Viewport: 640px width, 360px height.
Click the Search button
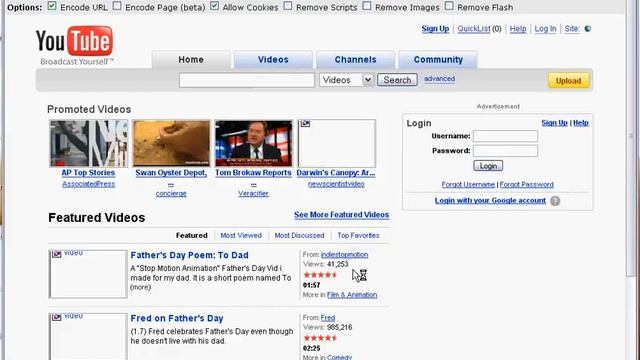click(397, 80)
